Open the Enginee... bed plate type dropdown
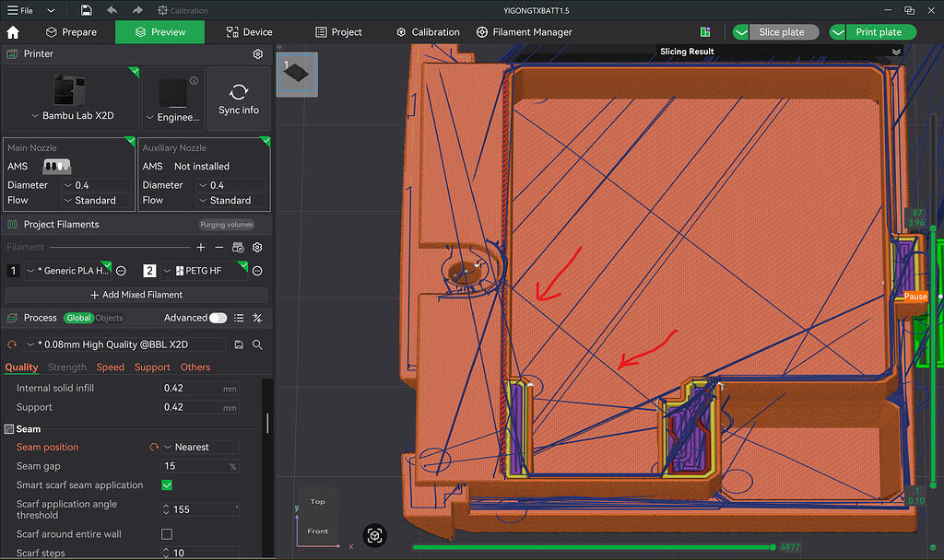This screenshot has height=560, width=944. [x=172, y=117]
